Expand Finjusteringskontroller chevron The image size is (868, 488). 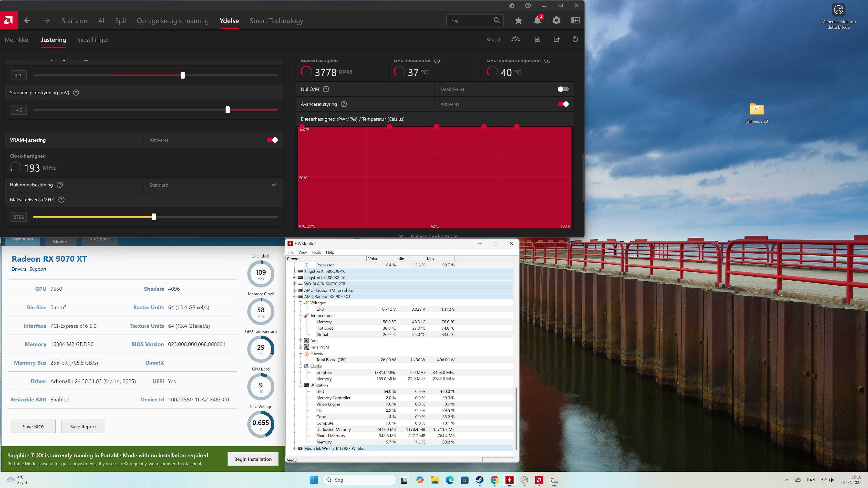click(401, 236)
